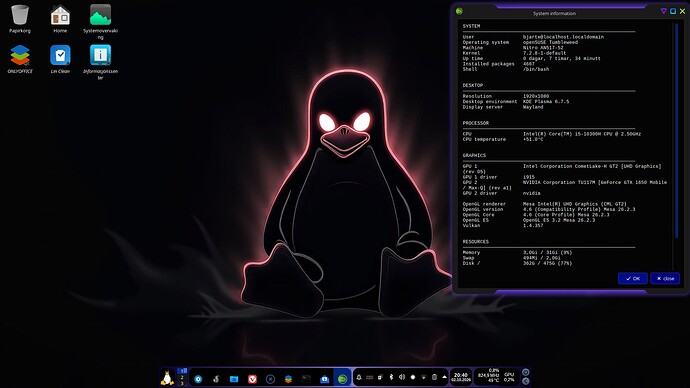Image resolution: width=690 pixels, height=388 pixels.
Task: Open the terminal icon in the taskbar
Action: [x=306, y=379]
